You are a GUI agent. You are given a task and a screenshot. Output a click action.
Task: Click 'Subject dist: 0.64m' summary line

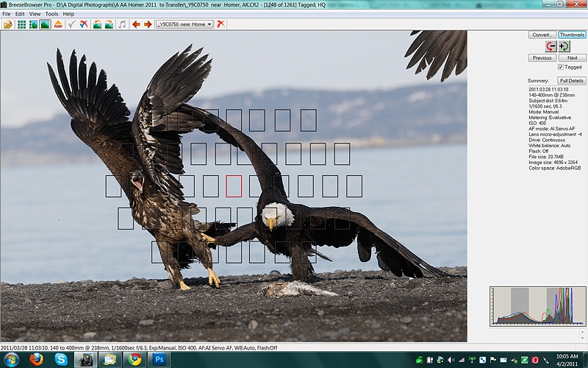[548, 101]
